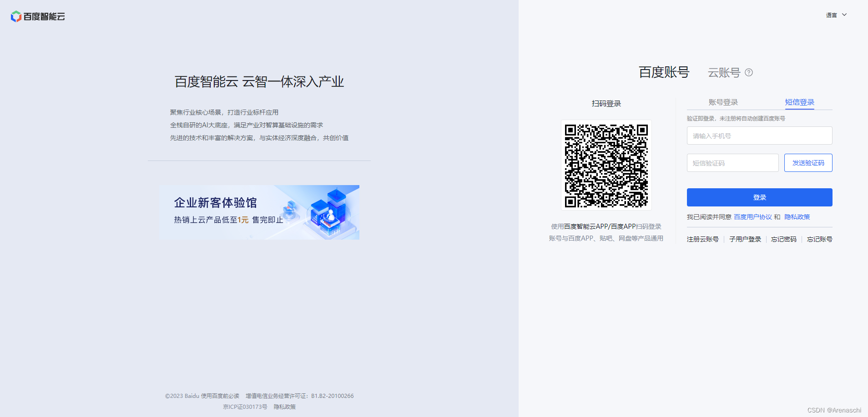
Task: Click the blue 登录 button
Action: click(759, 197)
